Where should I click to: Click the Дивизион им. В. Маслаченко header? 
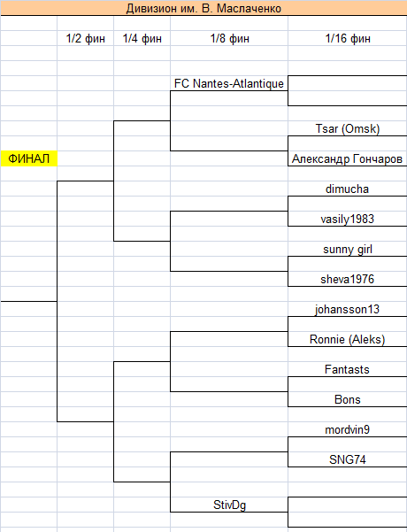pos(203,8)
